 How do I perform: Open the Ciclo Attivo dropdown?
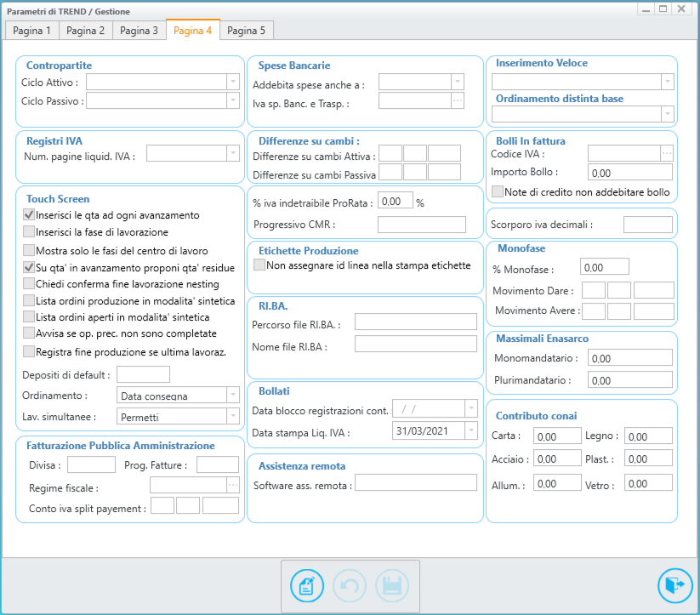tap(233, 82)
